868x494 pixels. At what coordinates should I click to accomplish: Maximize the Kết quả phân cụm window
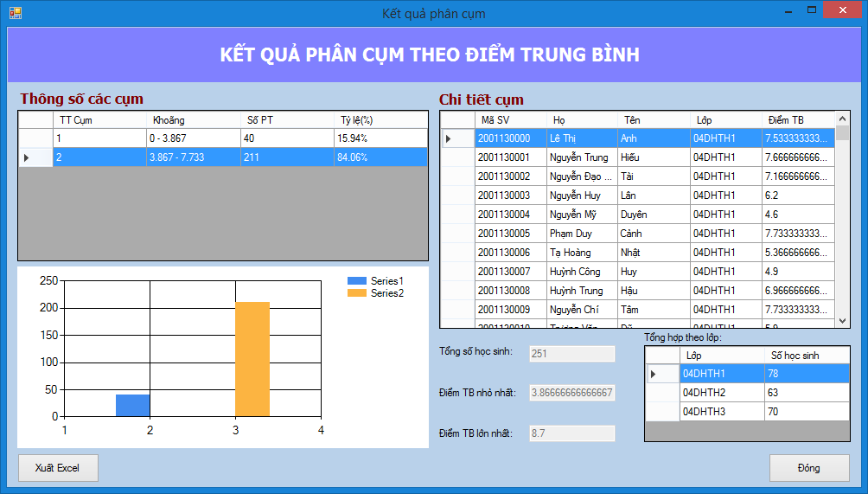tap(812, 10)
